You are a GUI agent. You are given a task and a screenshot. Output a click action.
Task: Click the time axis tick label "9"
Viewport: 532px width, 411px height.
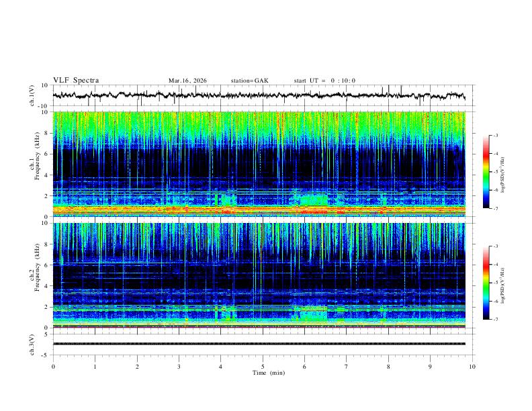(x=430, y=367)
